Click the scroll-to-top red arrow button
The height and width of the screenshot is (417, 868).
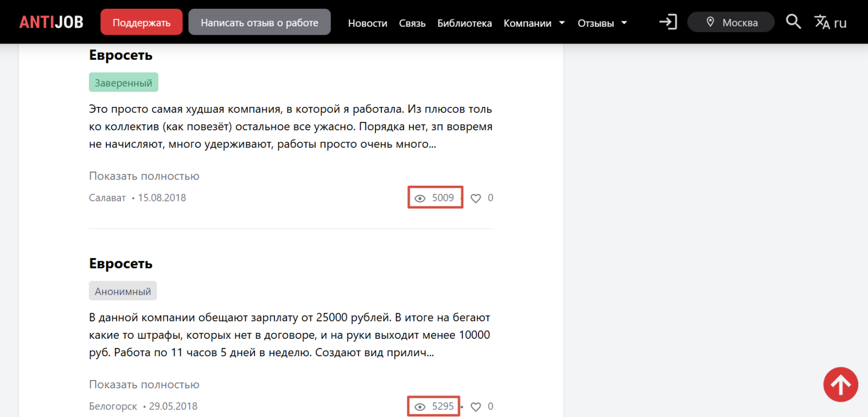click(x=840, y=384)
